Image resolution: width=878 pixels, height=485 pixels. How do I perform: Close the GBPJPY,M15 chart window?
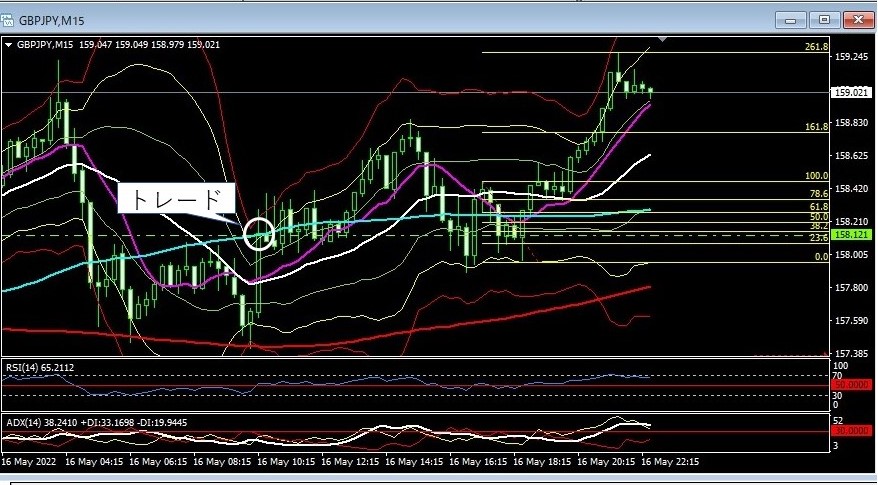[x=856, y=18]
